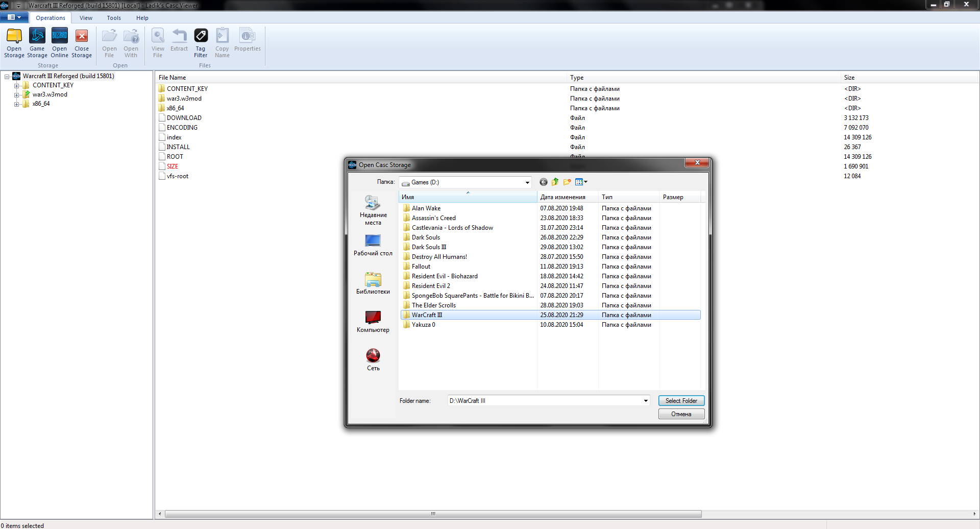Viewport: 980px width, 529px height.
Task: Switch to the Operations ribbon tab
Action: 51,18
